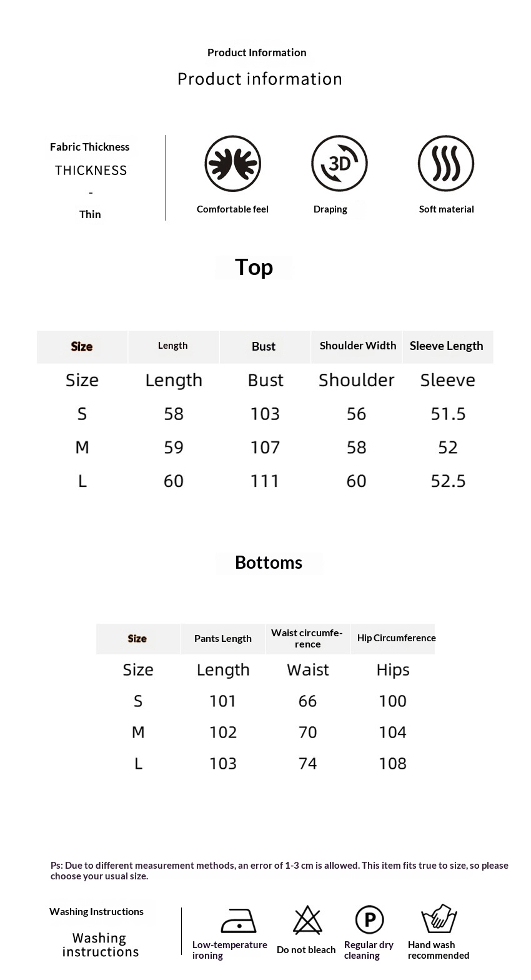
Task: Click the 3D Draping icon
Action: 339,164
